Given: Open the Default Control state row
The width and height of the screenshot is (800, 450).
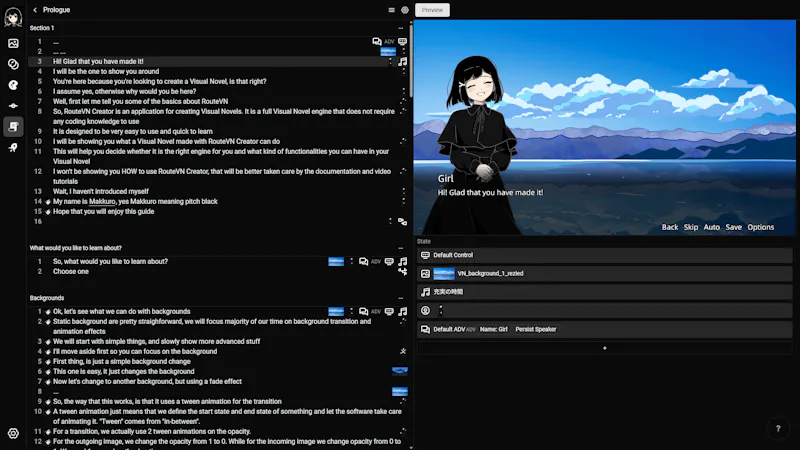Looking at the screenshot, I should pos(605,255).
